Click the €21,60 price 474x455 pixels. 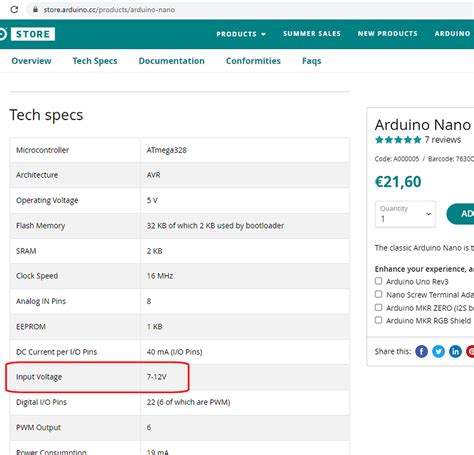point(398,182)
